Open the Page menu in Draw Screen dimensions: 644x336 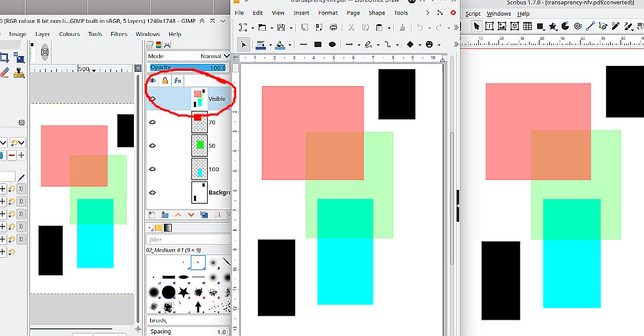coord(353,12)
